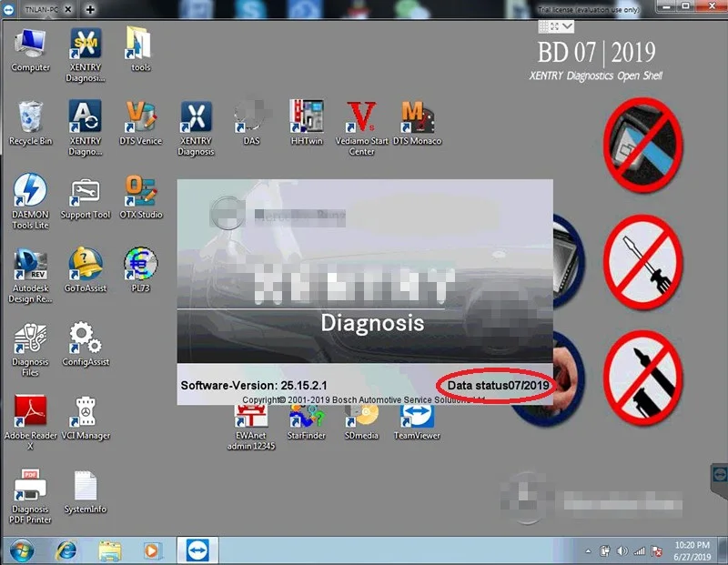The height and width of the screenshot is (565, 728).
Task: Select the Autodesk Design Review icon
Action: coord(30,276)
